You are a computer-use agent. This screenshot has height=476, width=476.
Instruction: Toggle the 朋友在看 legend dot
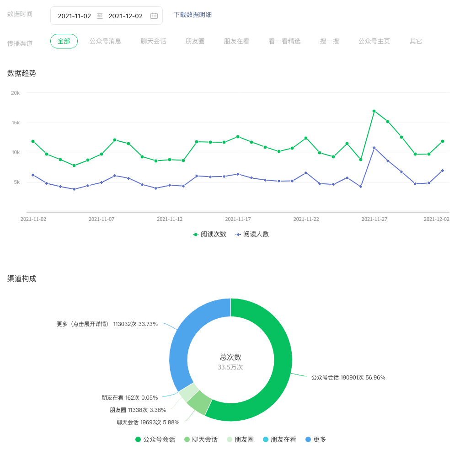pos(266,439)
